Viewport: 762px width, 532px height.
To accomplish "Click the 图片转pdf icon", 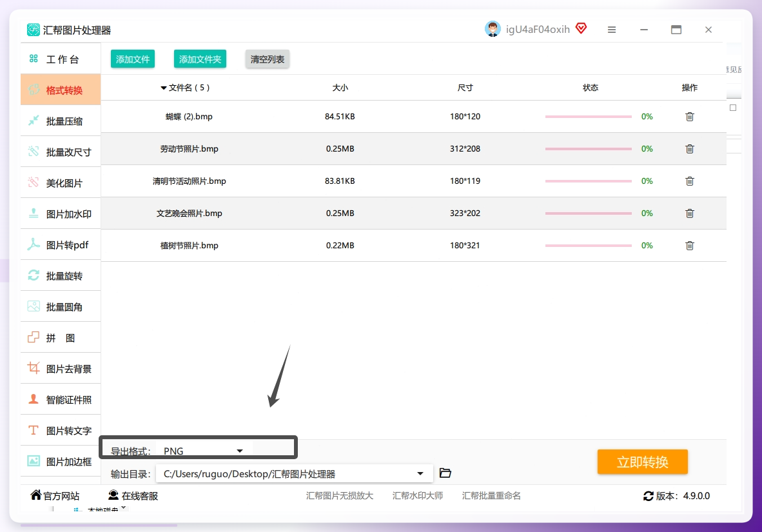I will pos(34,244).
